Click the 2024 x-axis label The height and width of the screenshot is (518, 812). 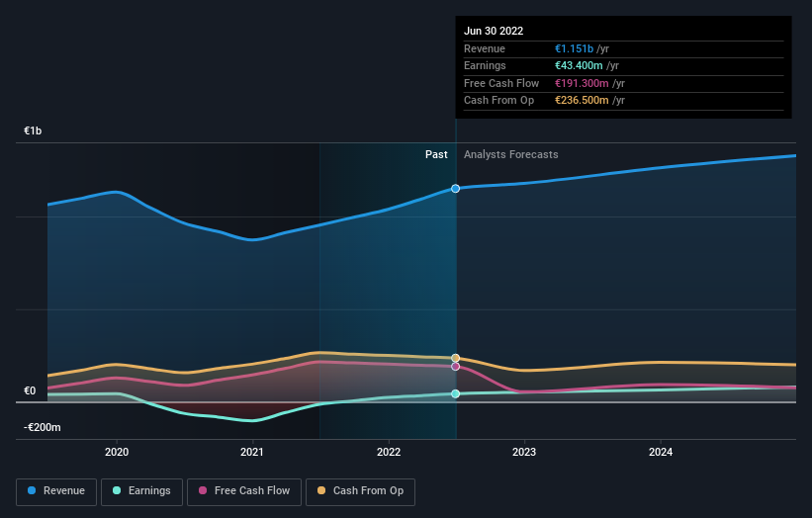click(661, 453)
